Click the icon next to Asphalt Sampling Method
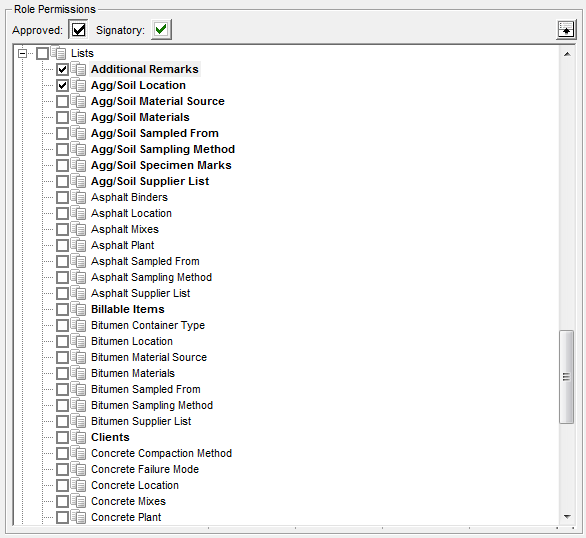The image size is (586, 538). point(78,277)
